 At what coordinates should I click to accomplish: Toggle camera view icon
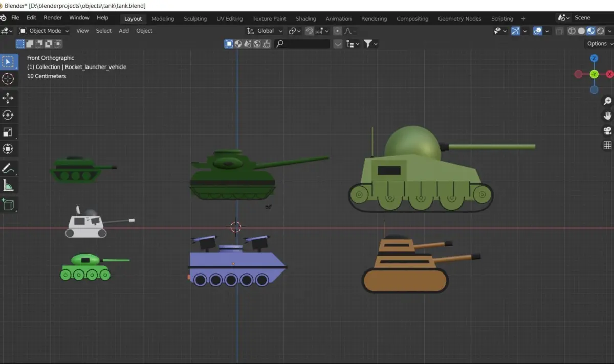tap(607, 131)
